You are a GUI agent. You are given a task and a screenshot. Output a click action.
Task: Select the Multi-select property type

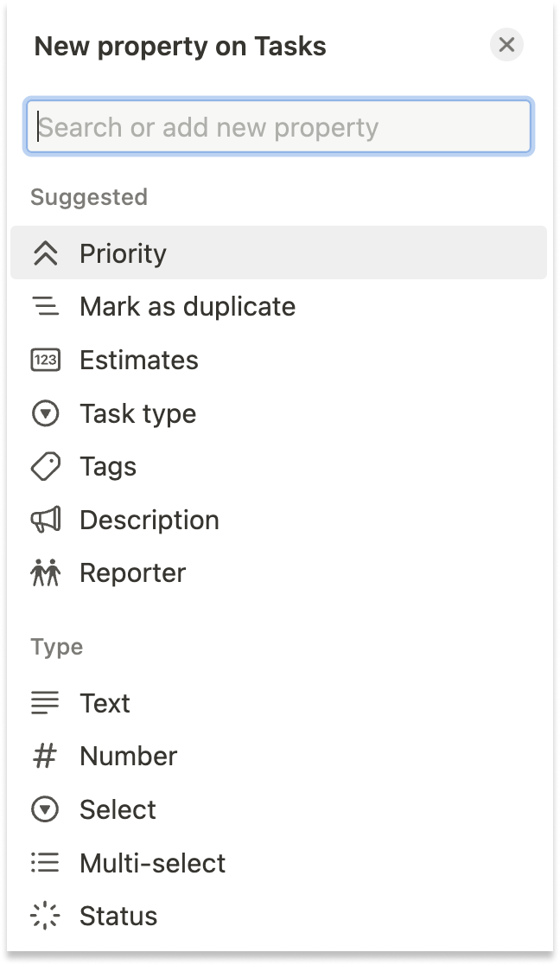(x=152, y=863)
